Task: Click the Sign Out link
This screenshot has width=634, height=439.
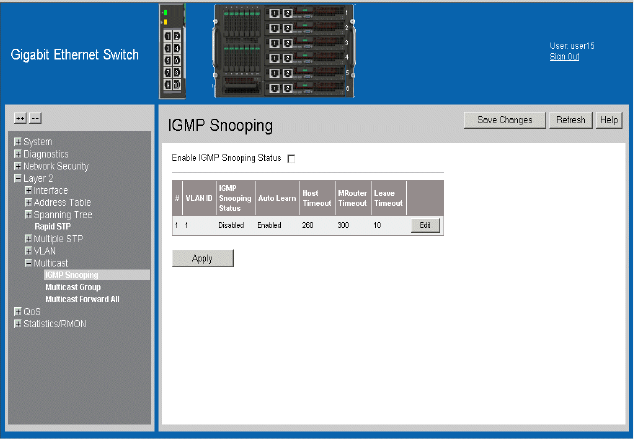Action: (x=564, y=57)
